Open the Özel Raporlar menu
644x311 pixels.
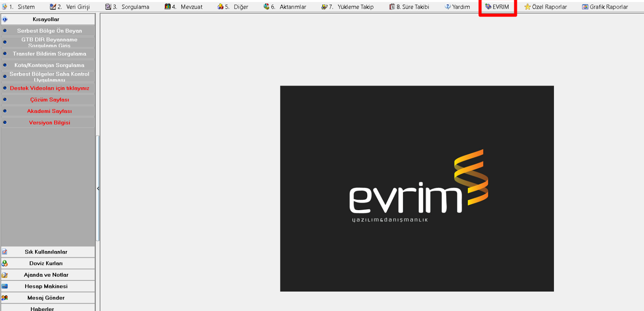[546, 7]
